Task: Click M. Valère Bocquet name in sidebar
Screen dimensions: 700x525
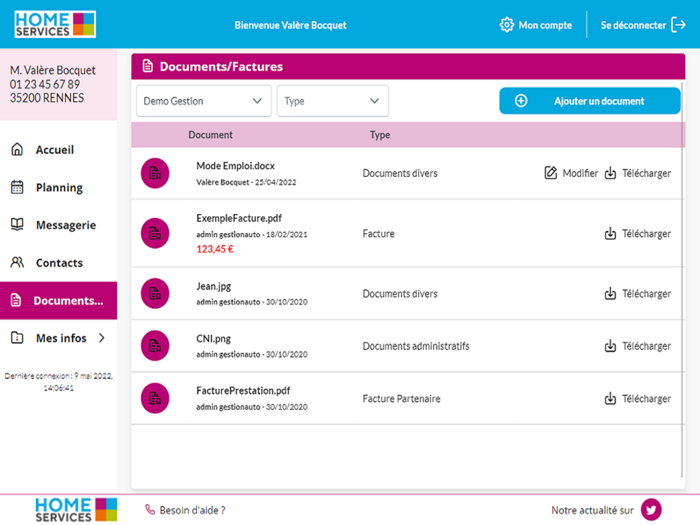Action: [x=53, y=70]
